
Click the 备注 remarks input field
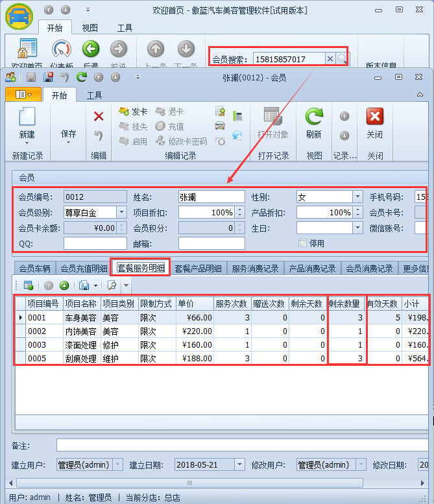(x=240, y=445)
